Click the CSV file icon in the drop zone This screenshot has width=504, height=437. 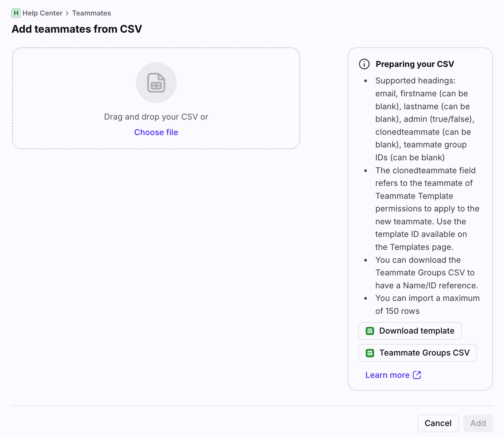[x=156, y=83]
